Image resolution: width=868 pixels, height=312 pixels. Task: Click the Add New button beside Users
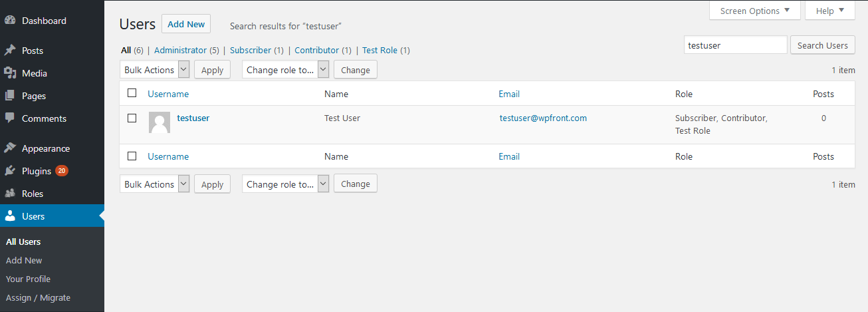tap(186, 24)
